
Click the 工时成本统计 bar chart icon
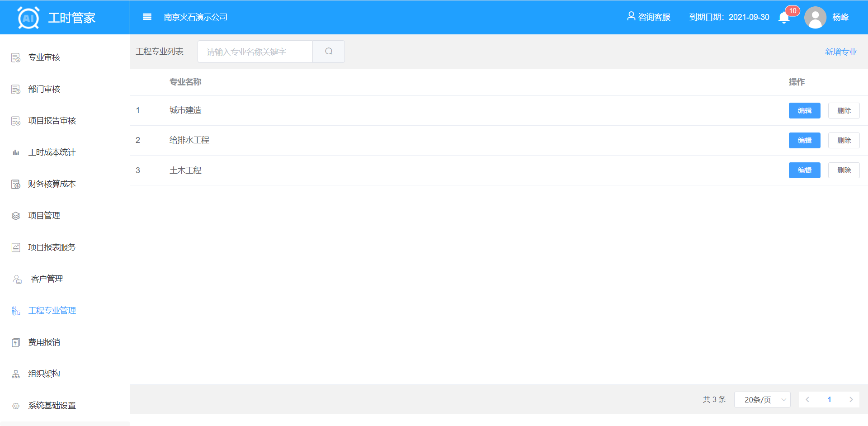click(16, 152)
